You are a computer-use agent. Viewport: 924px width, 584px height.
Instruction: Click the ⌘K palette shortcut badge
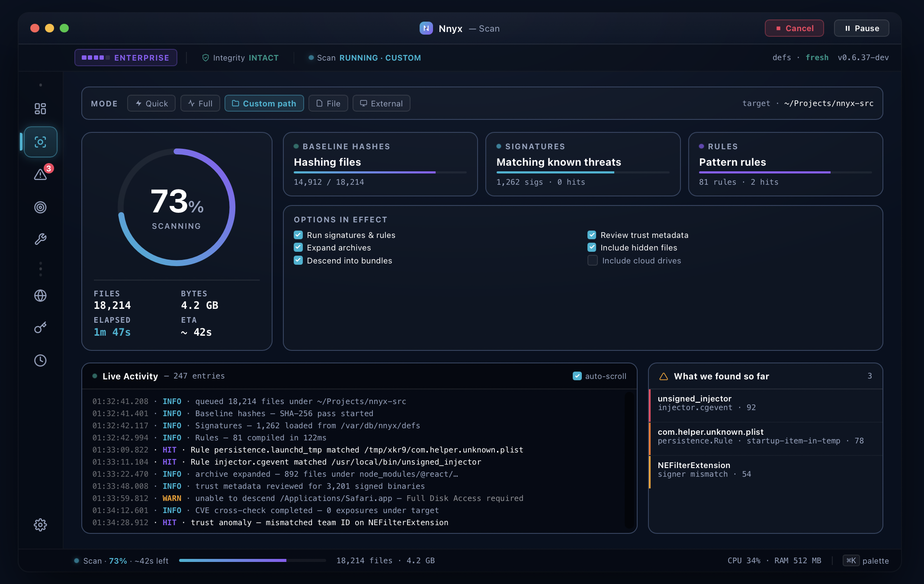851,561
